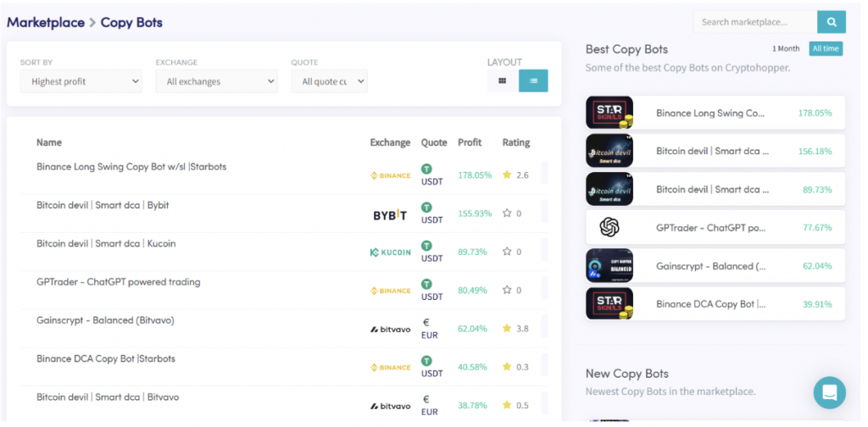Open sidebar Gainscrypt - Balanced entry
The image size is (868, 427).
[x=715, y=265]
